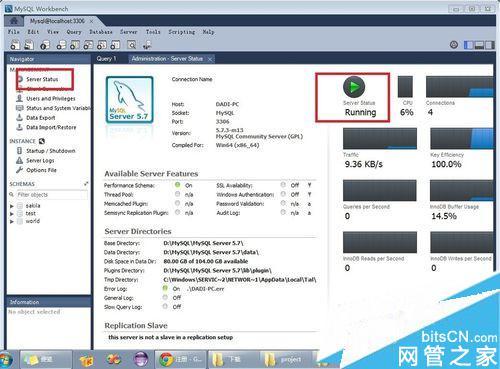The height and width of the screenshot is (369, 500).
Task: Close the Administration - Server Status tab
Action: click(210, 59)
